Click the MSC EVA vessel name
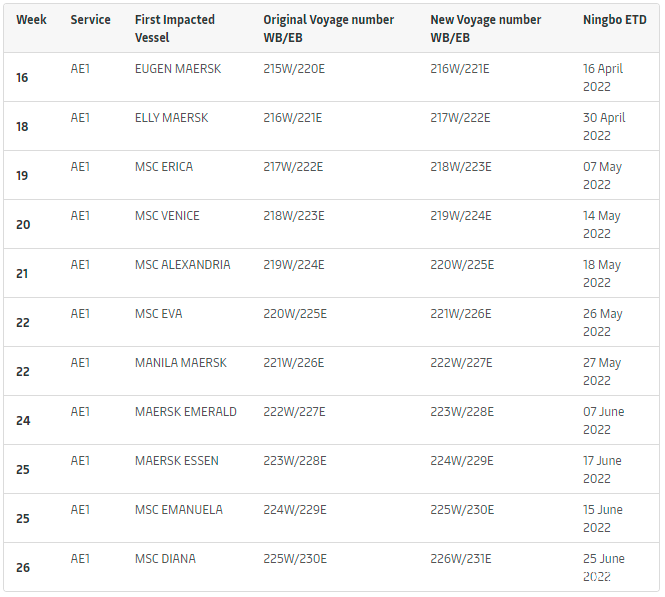 pos(158,314)
